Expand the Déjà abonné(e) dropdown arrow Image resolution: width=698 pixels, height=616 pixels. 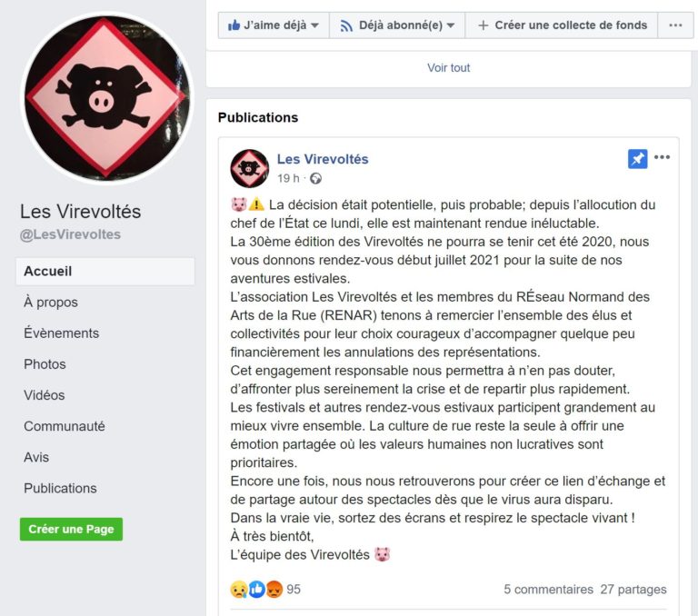[x=451, y=25]
